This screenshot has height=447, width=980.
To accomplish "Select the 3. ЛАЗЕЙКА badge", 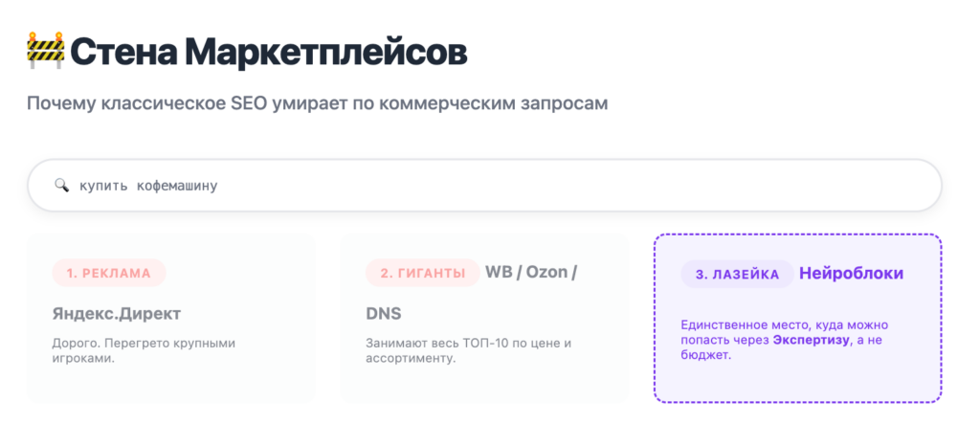I will click(x=737, y=274).
